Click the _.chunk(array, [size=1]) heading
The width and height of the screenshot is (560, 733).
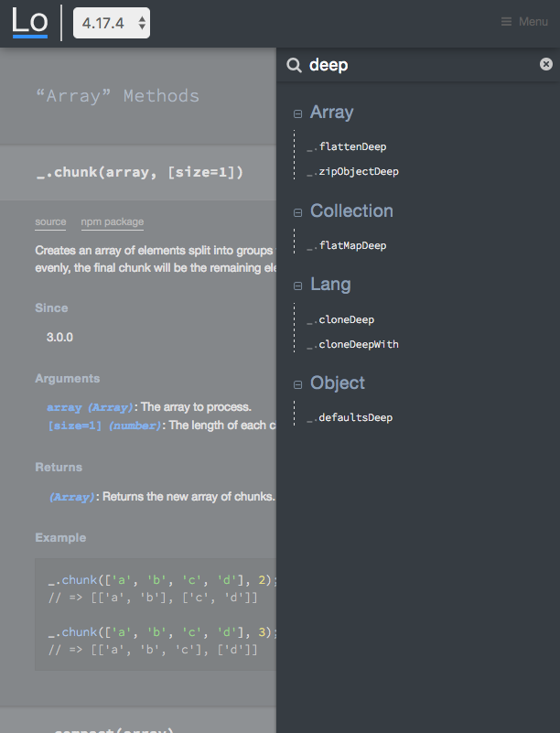(140, 172)
